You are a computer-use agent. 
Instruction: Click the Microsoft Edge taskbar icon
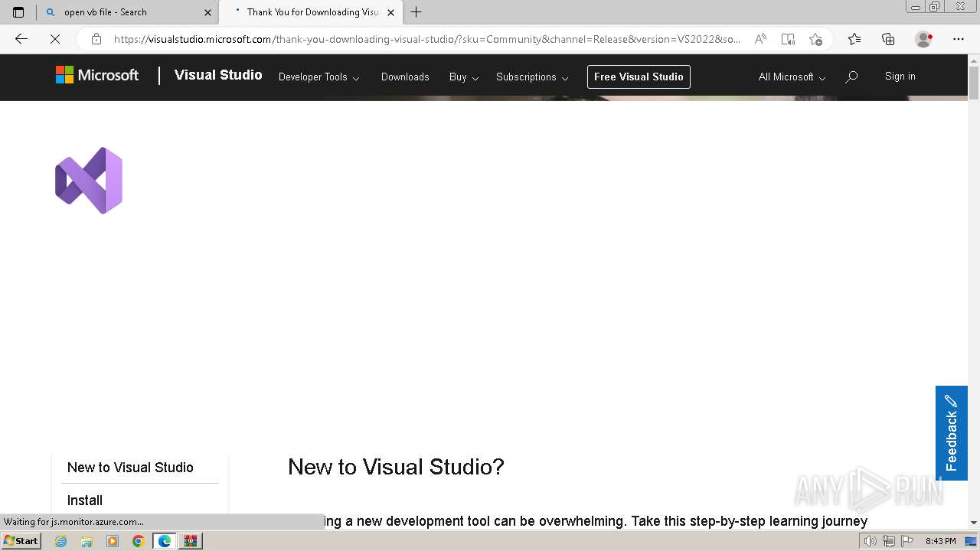(x=165, y=541)
